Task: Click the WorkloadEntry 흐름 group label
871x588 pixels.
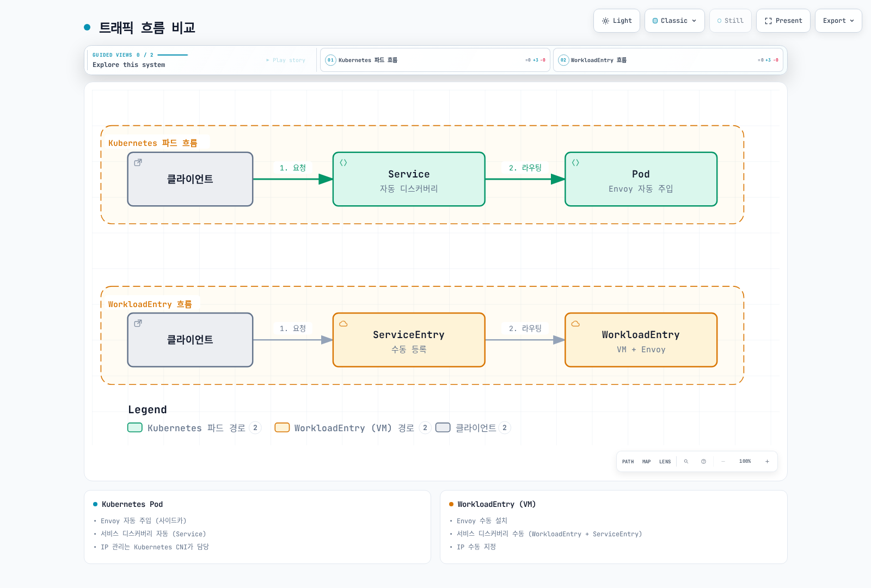Action: [x=150, y=304]
